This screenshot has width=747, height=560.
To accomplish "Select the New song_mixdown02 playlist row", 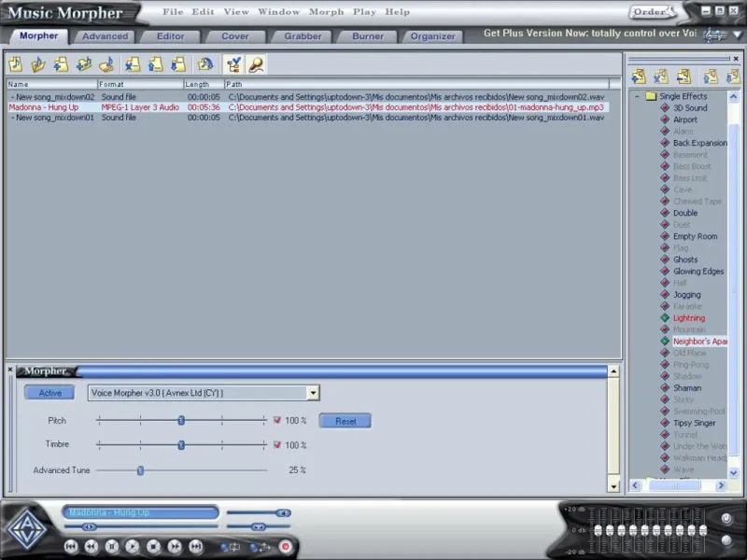I will click(307, 97).
